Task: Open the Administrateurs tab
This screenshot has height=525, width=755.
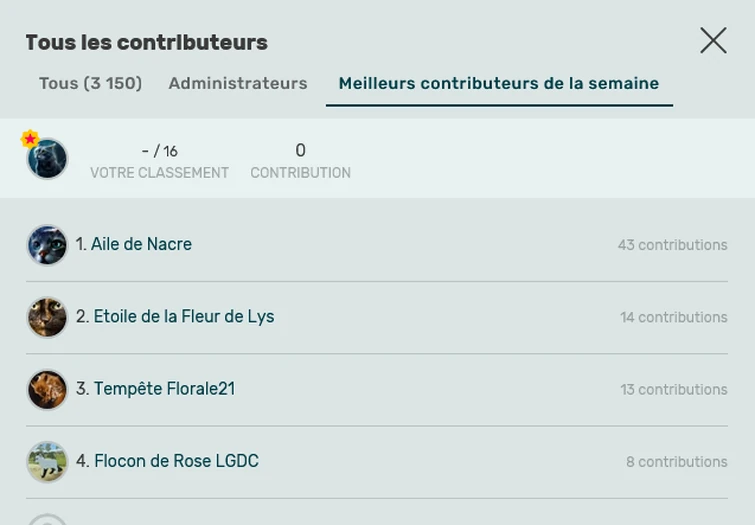Action: click(x=238, y=84)
